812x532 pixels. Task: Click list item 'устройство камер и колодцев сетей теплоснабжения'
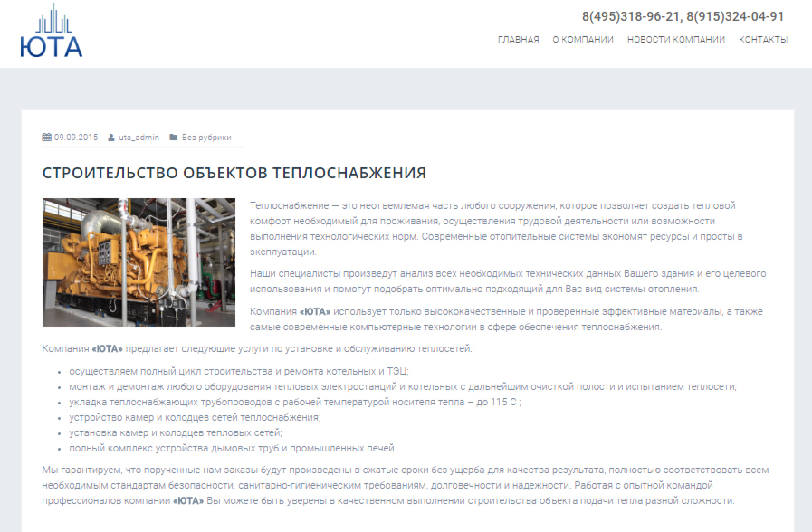tap(196, 417)
